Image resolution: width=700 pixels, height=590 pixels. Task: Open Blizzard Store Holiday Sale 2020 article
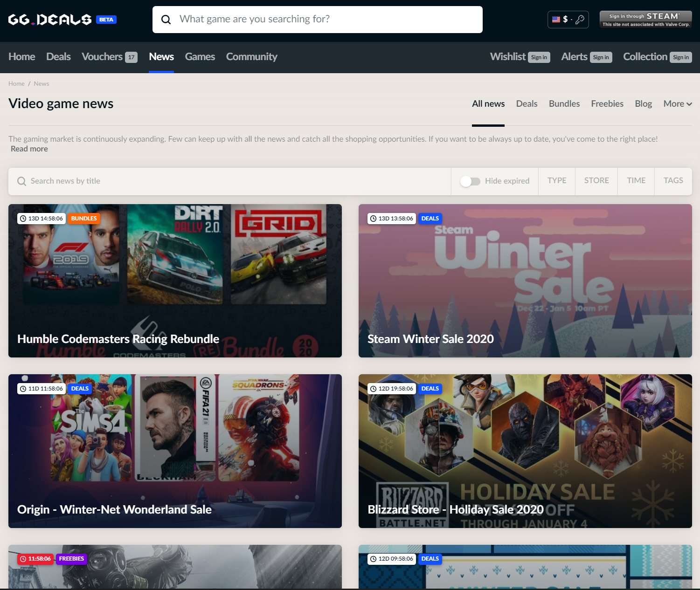point(525,451)
